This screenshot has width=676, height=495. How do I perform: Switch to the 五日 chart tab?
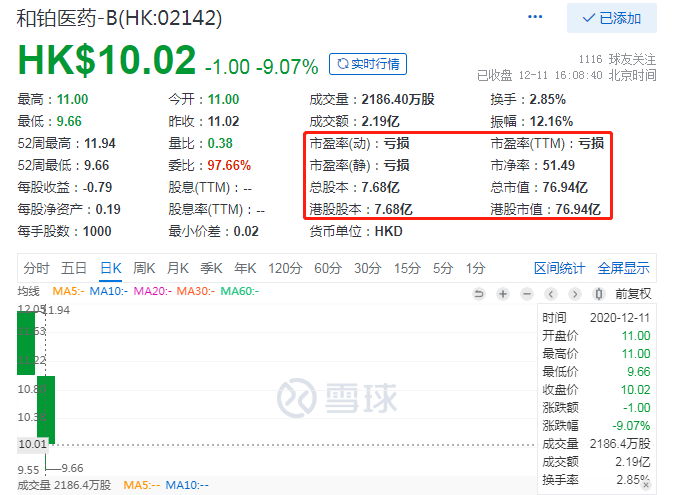click(74, 268)
